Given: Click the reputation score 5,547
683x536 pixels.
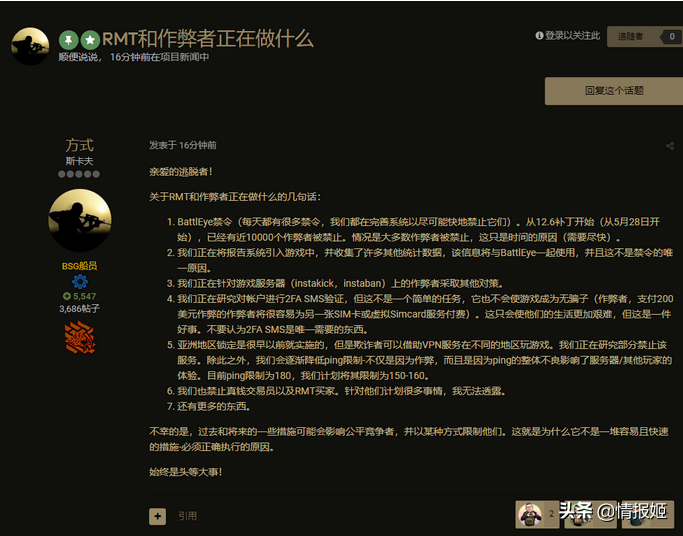Looking at the screenshot, I should [85, 296].
